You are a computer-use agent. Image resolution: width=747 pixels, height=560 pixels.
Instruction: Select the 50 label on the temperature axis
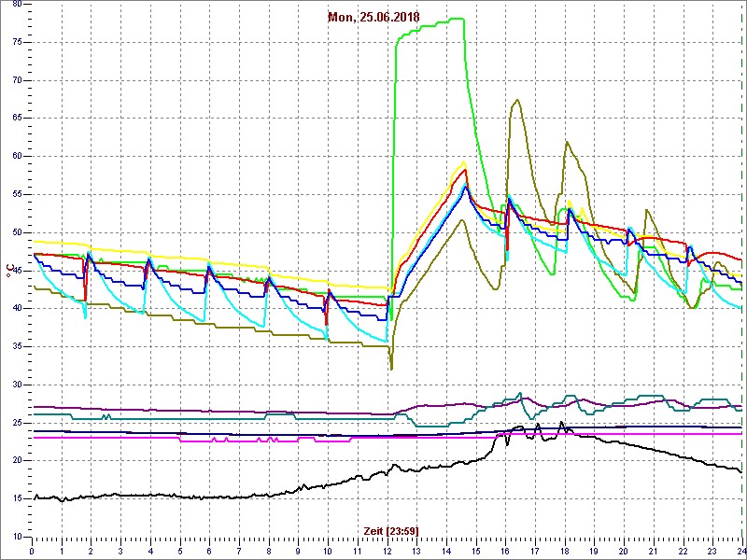(16, 232)
